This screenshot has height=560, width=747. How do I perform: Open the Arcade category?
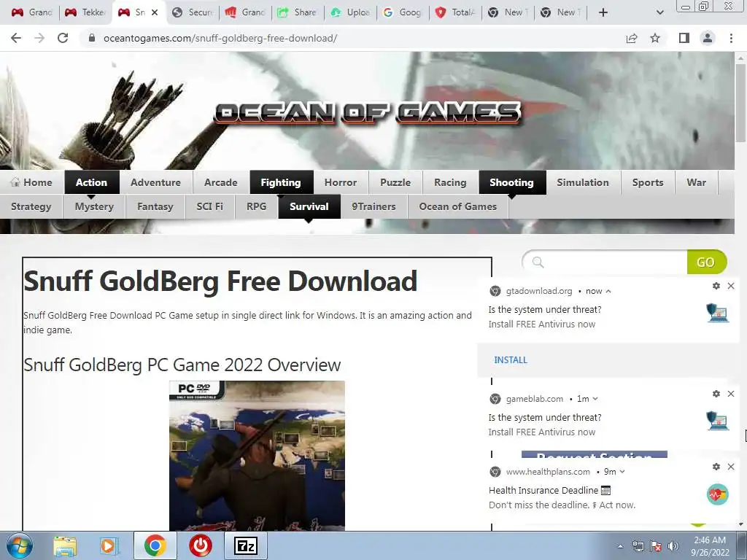[220, 182]
